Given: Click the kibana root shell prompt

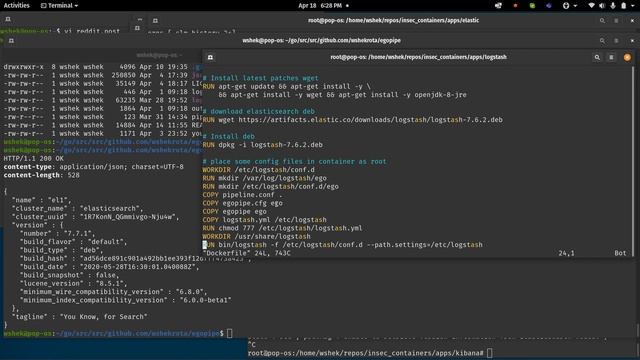Looking at the screenshot, I should [x=366, y=353].
